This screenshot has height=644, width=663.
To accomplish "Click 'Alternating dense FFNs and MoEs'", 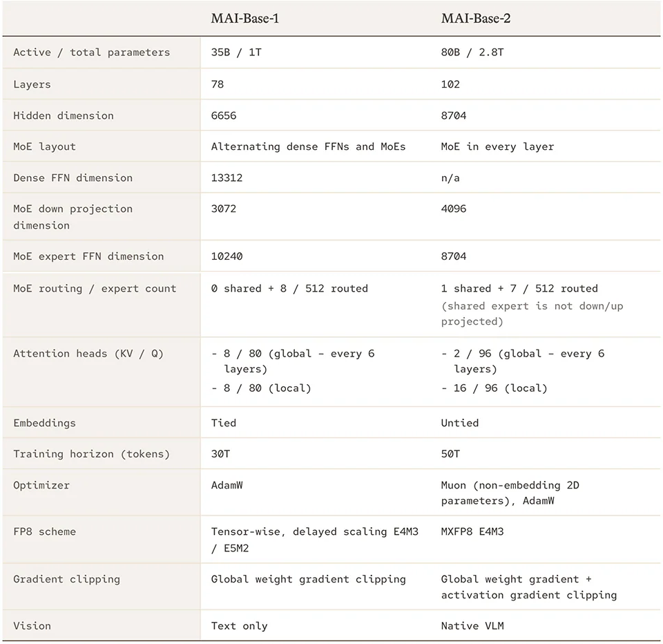I will tap(308, 146).
